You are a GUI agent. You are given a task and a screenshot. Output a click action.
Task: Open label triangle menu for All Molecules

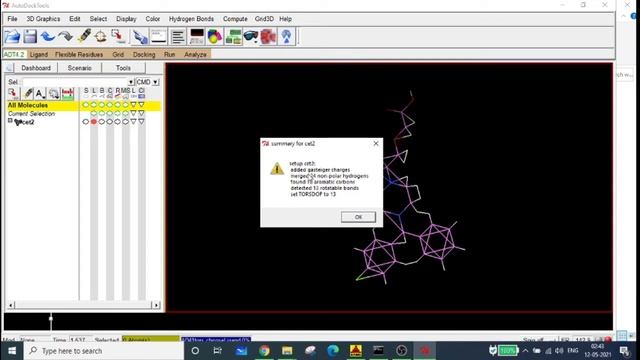pyautogui.click(x=133, y=105)
